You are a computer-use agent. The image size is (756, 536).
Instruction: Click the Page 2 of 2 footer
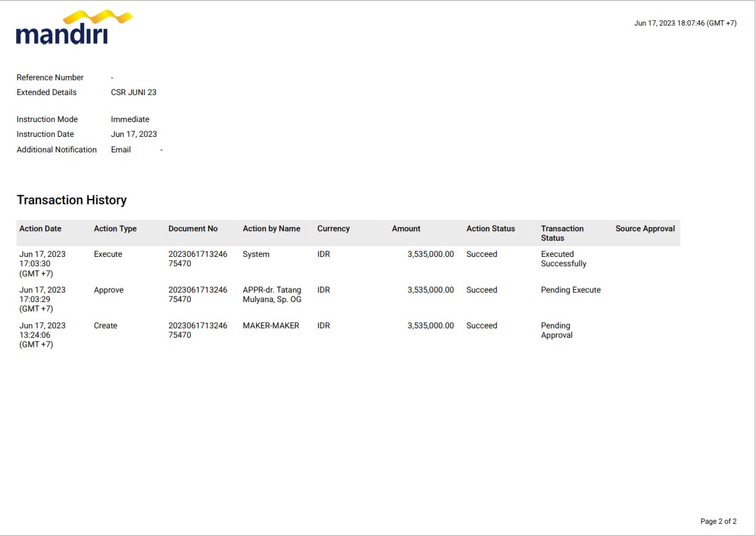(718, 521)
